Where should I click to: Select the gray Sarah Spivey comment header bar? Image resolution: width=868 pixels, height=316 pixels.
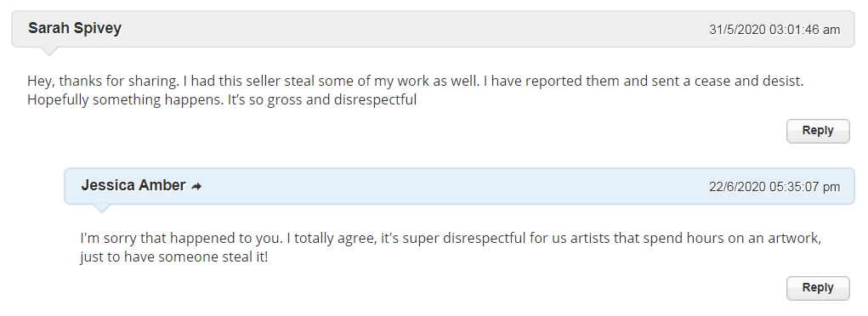433,29
